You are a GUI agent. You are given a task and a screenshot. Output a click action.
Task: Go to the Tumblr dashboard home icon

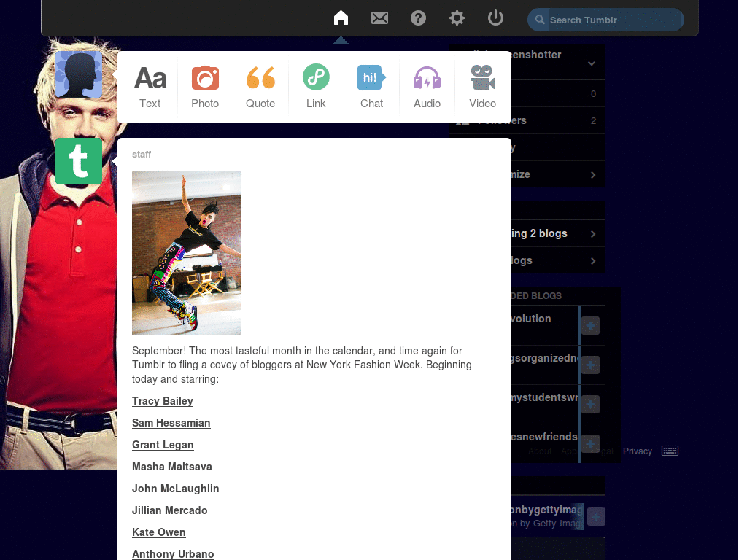click(x=341, y=18)
